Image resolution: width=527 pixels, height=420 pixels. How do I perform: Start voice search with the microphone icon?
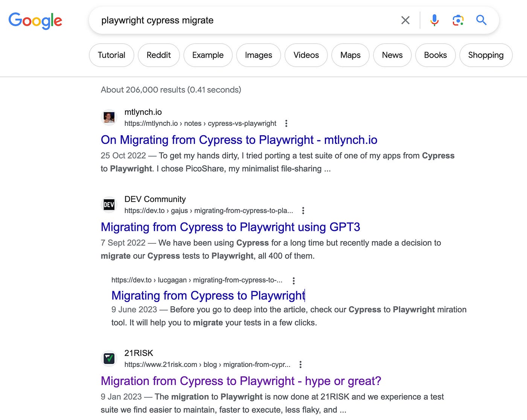pos(434,20)
